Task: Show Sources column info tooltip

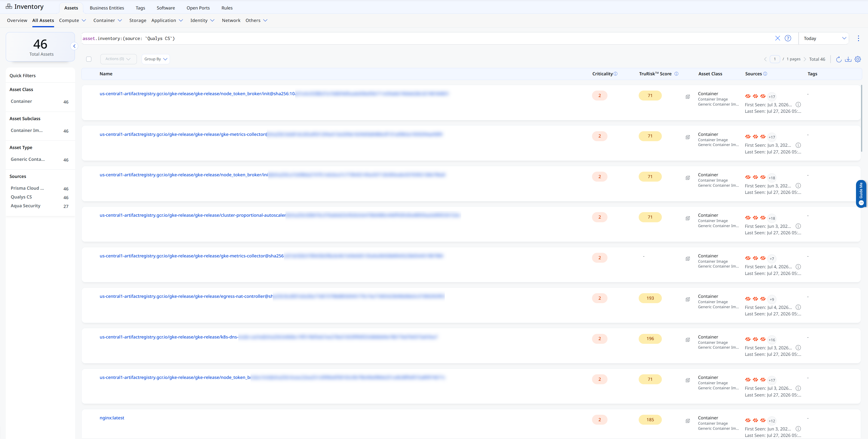Action: coord(765,74)
